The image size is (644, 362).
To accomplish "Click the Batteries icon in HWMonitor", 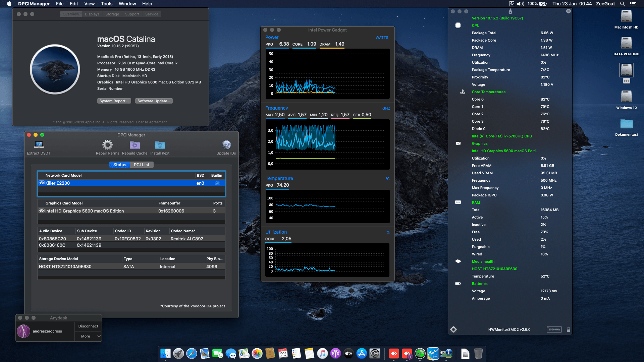I will 458,284.
